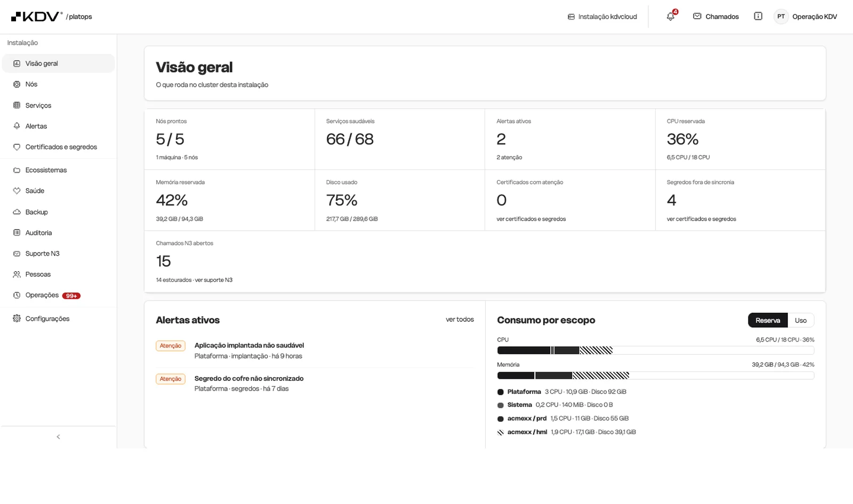Screen dimensions: 853x504
Task: Go to Serviços in the sidebar
Action: (59, 105)
